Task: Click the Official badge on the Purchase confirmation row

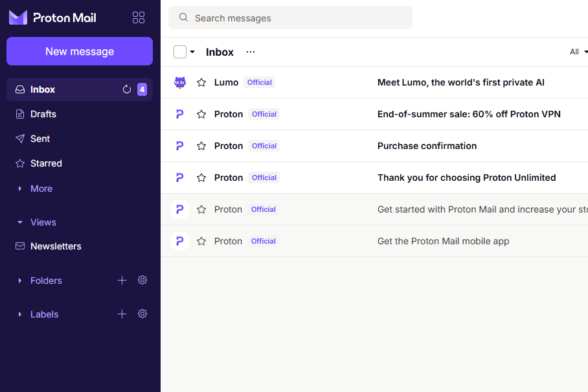Action: coord(264,146)
